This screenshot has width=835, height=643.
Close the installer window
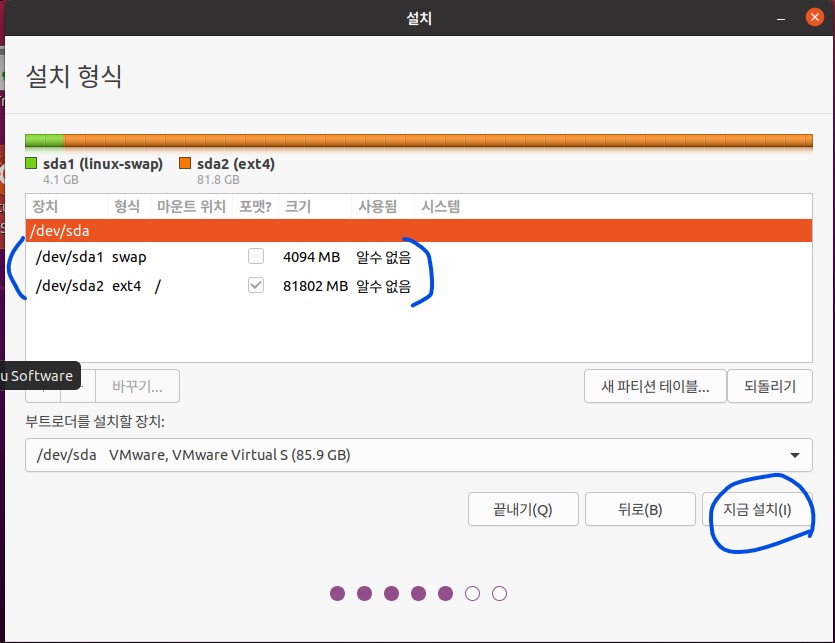[814, 18]
